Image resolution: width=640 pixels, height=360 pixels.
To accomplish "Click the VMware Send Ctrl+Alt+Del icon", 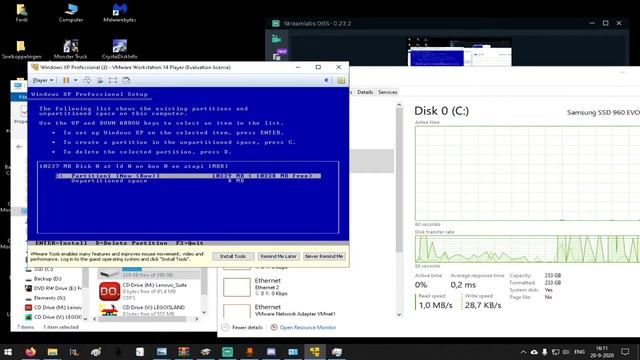I will (x=87, y=80).
